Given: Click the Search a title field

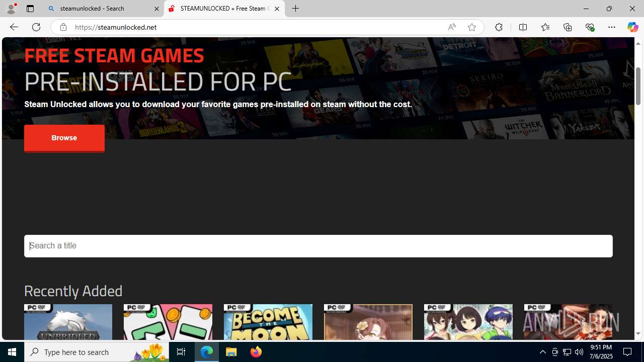Looking at the screenshot, I should click(318, 246).
